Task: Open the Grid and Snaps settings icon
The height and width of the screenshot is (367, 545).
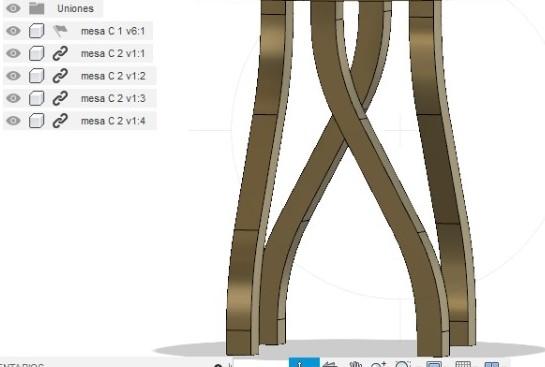Action: point(463,364)
